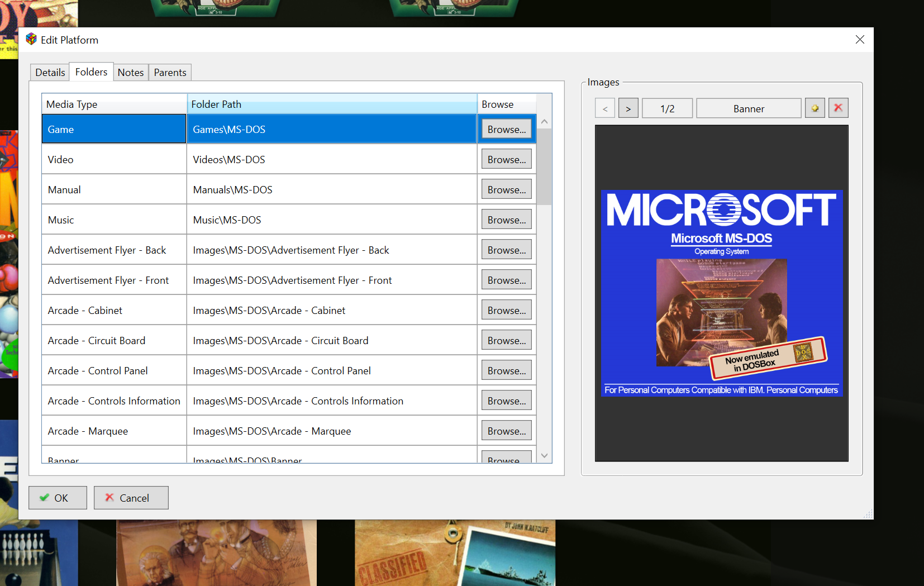
Task: Select the Video media type cell
Action: tap(114, 159)
